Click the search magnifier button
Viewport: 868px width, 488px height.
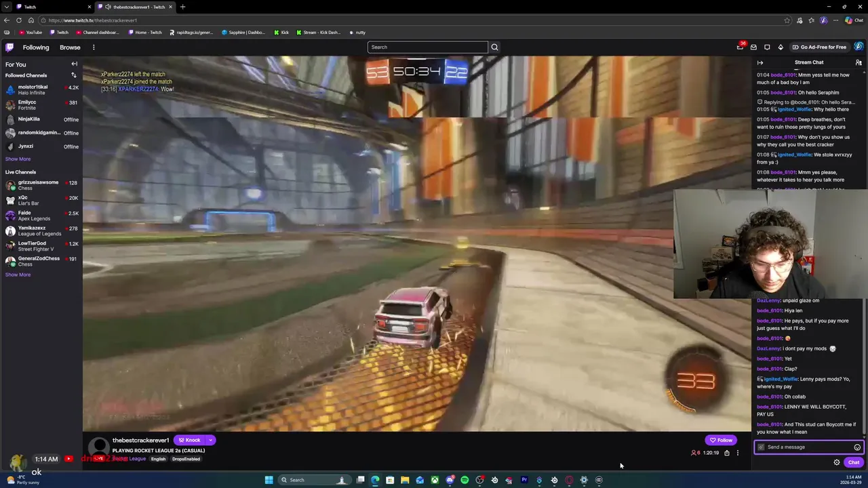pyautogui.click(x=494, y=47)
